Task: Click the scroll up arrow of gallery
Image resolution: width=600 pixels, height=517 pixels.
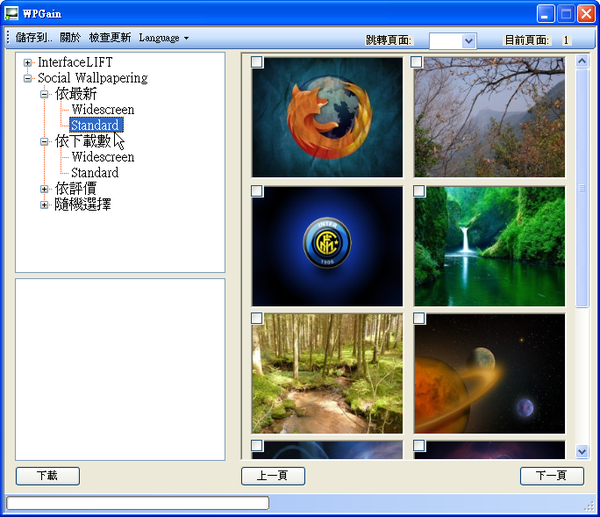Action: [582, 61]
